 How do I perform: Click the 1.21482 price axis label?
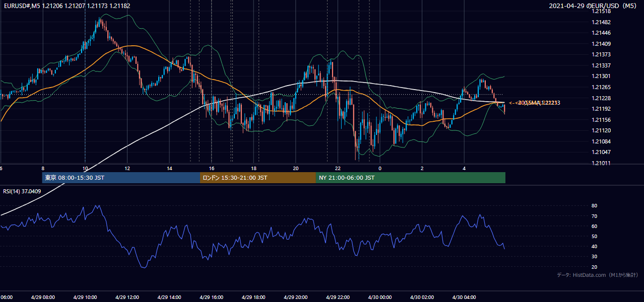602,22
